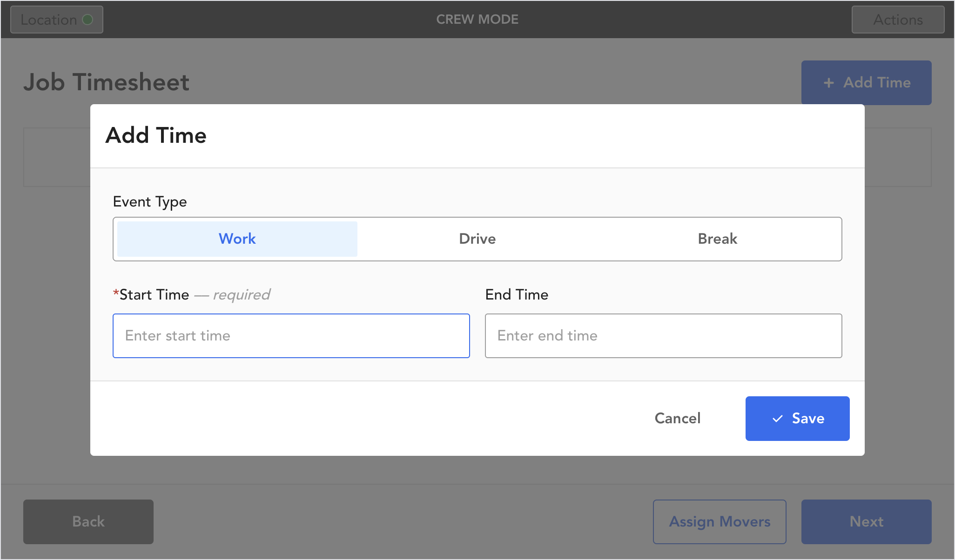The image size is (955, 560).
Task: Go Back from the Job Timesheet
Action: pyautogui.click(x=88, y=522)
